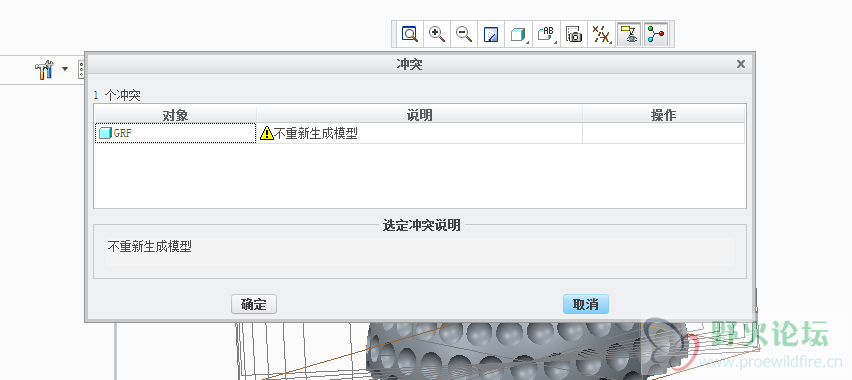Open the Display Style cube icon
This screenshot has width=852, height=380.
pos(518,35)
